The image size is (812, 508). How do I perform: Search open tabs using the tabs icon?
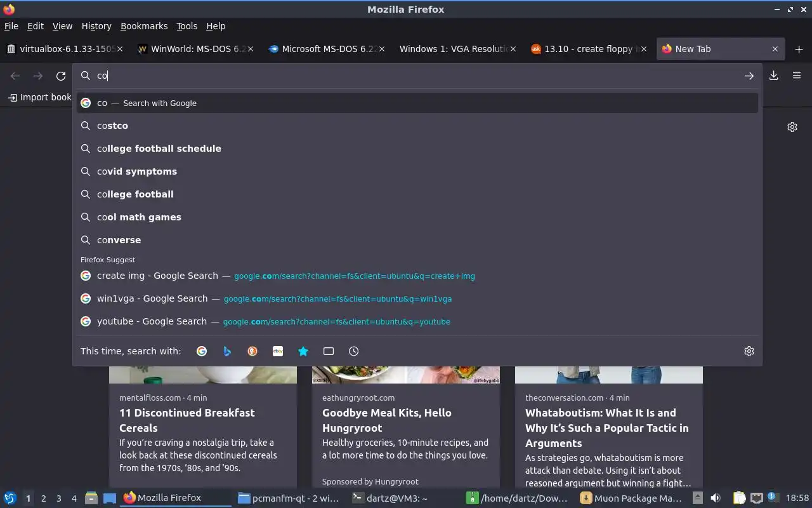point(329,351)
